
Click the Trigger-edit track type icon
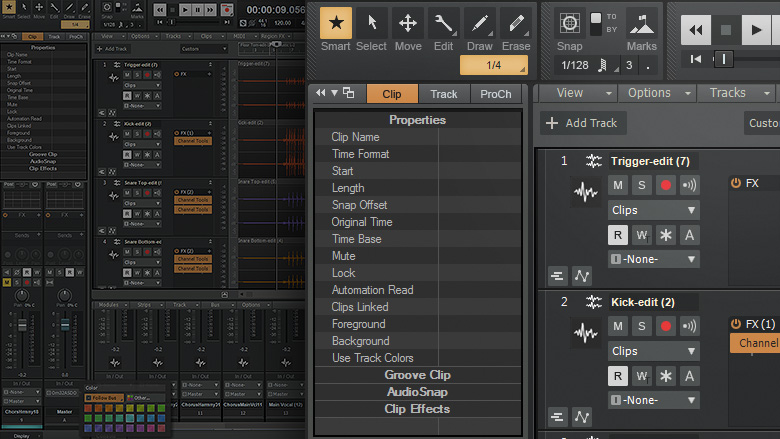click(593, 161)
